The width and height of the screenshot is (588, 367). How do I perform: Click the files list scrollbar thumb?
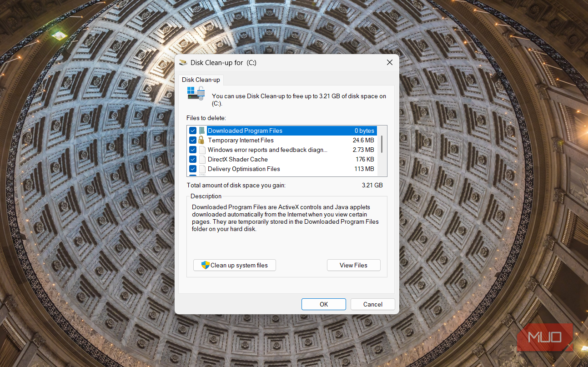pos(382,144)
